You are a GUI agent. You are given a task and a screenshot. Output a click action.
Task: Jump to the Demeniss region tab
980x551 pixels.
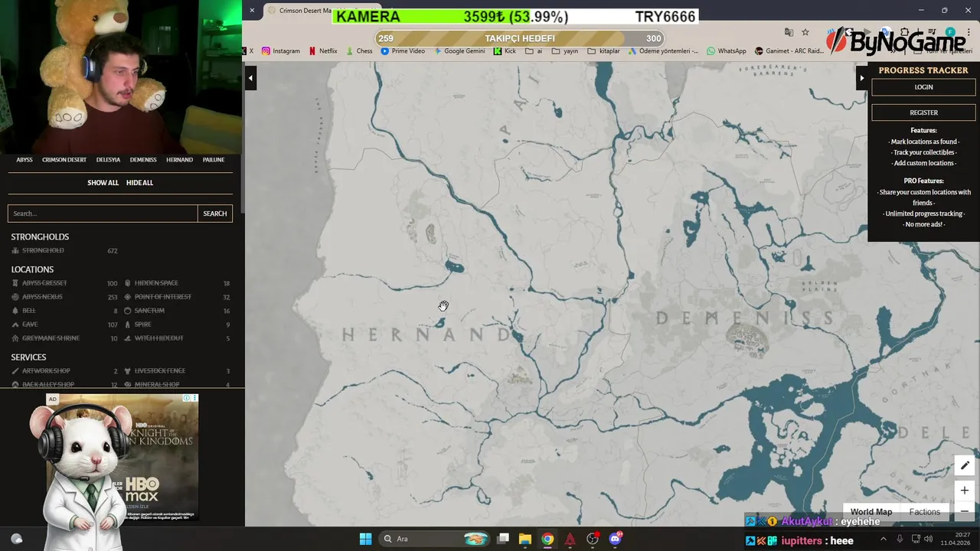143,160
